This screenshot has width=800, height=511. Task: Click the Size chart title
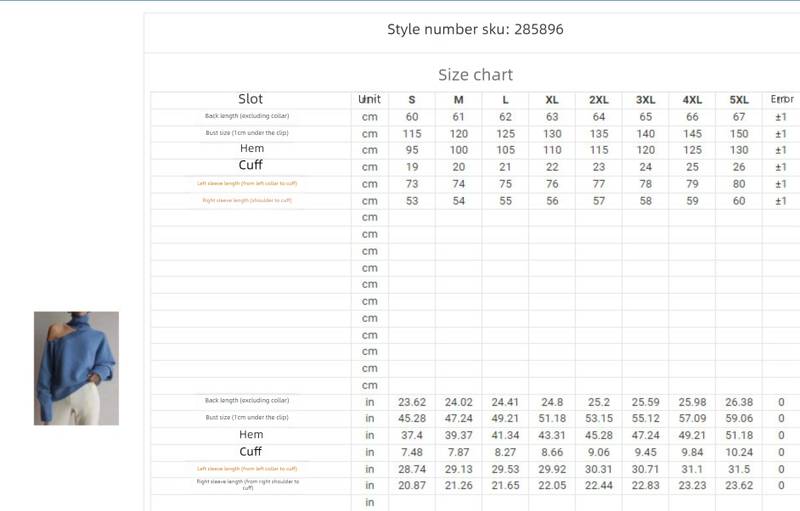click(475, 75)
